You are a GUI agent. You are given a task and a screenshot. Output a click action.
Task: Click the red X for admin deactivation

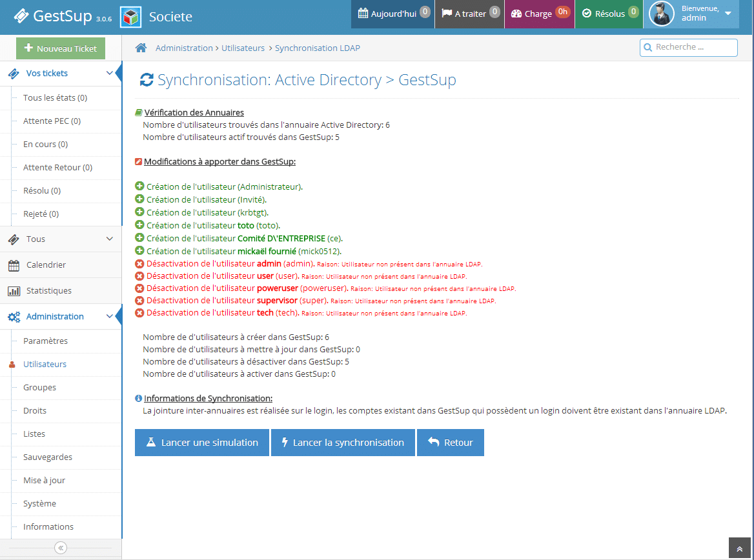pyautogui.click(x=139, y=264)
